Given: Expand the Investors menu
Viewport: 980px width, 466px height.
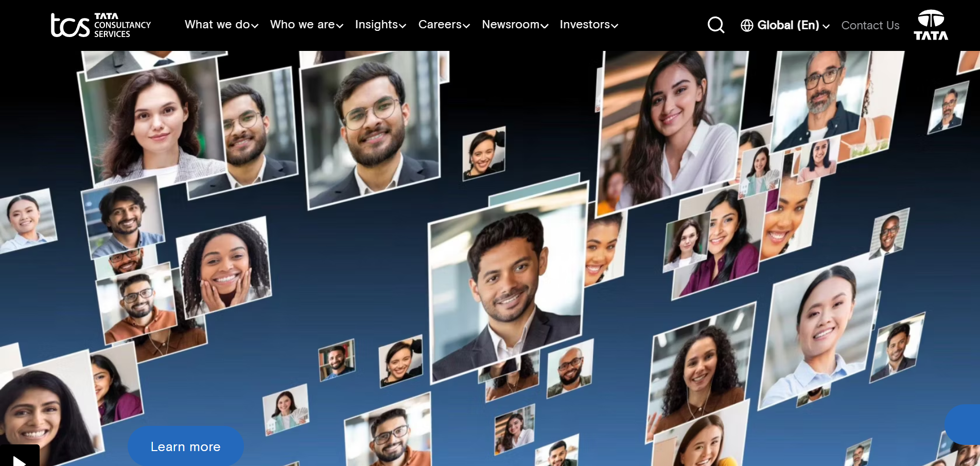Looking at the screenshot, I should [x=589, y=25].
